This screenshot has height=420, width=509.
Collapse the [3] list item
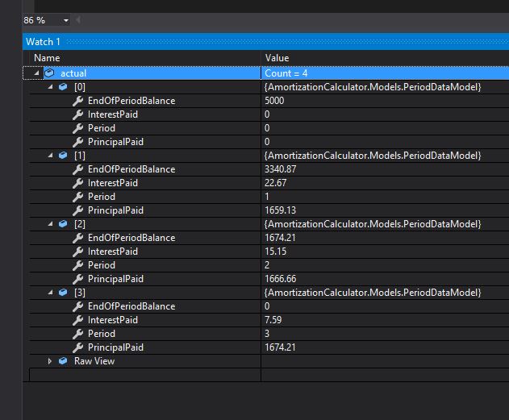pos(50,293)
